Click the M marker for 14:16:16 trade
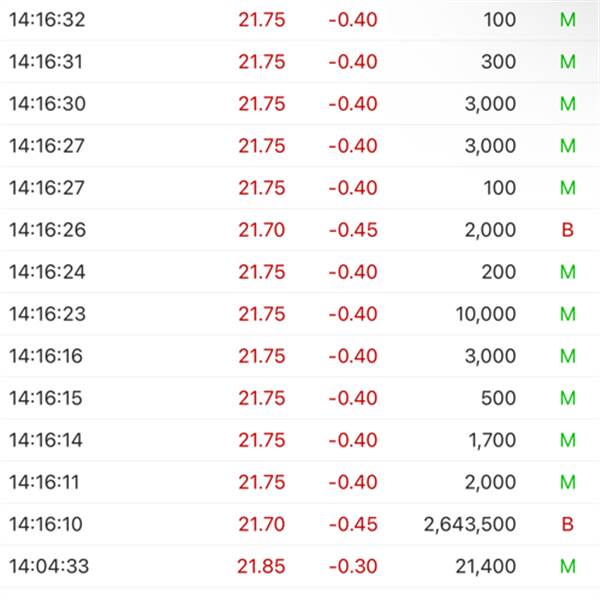600x600 pixels. tap(568, 356)
